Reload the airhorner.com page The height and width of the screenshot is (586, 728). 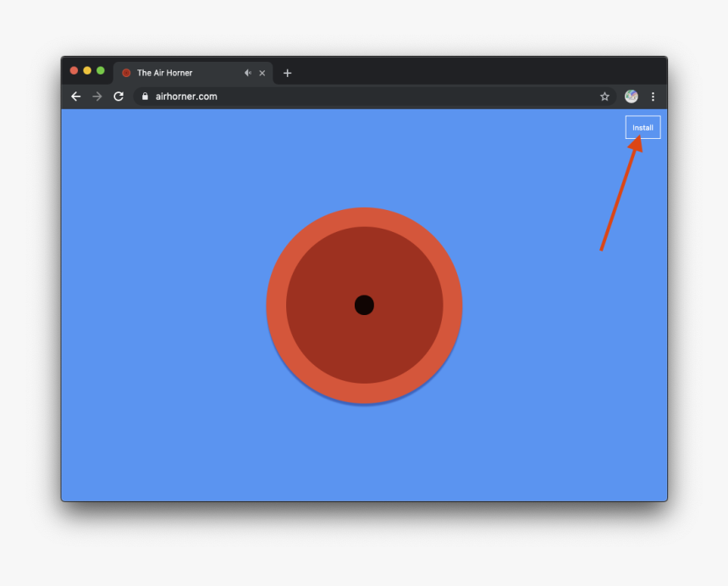point(118,97)
